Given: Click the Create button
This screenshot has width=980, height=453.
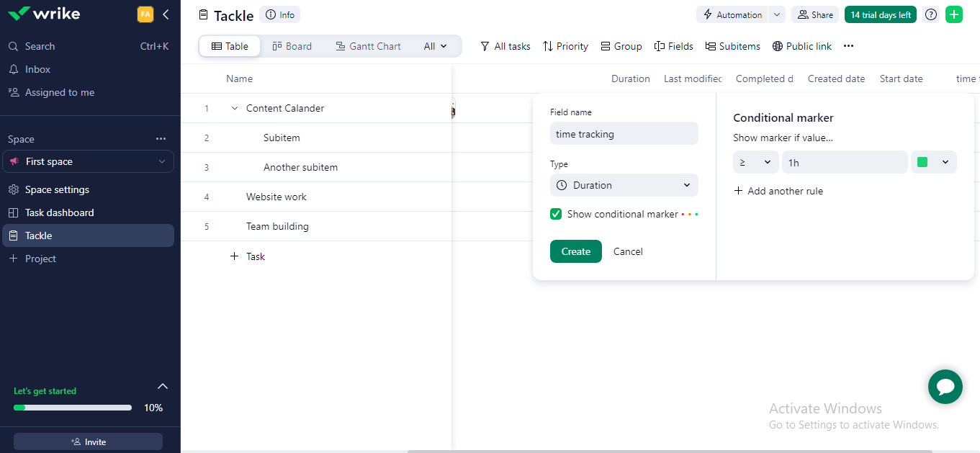Looking at the screenshot, I should tap(575, 251).
